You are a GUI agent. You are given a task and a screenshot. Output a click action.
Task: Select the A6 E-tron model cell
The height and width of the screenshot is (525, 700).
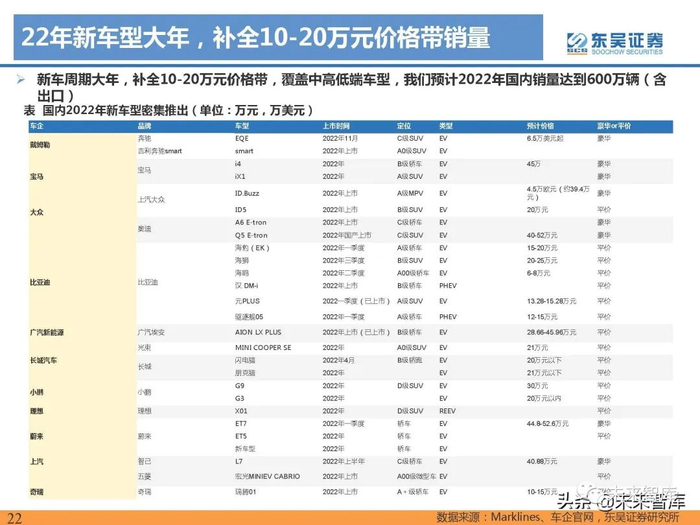click(251, 222)
